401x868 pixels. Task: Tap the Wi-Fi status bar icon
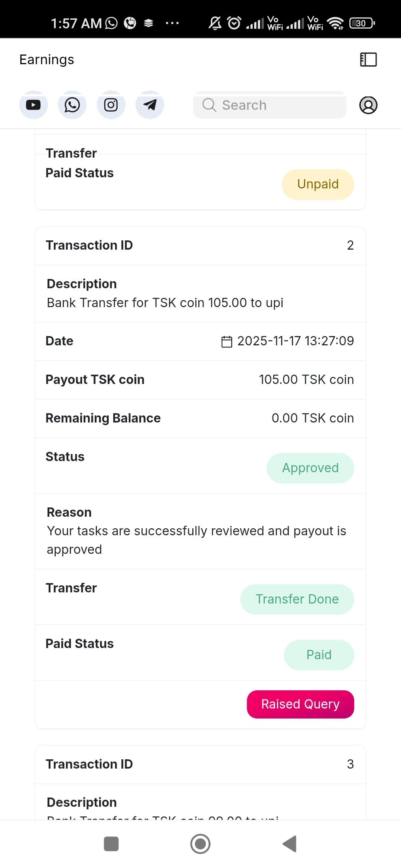pyautogui.click(x=336, y=23)
